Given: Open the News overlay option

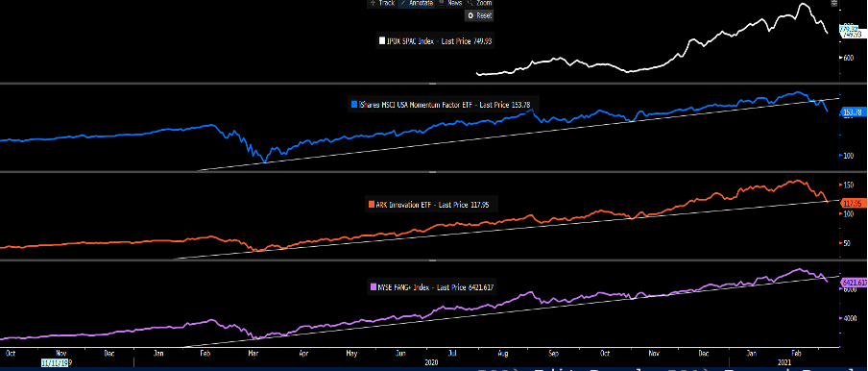Looking at the screenshot, I should pos(450,3).
